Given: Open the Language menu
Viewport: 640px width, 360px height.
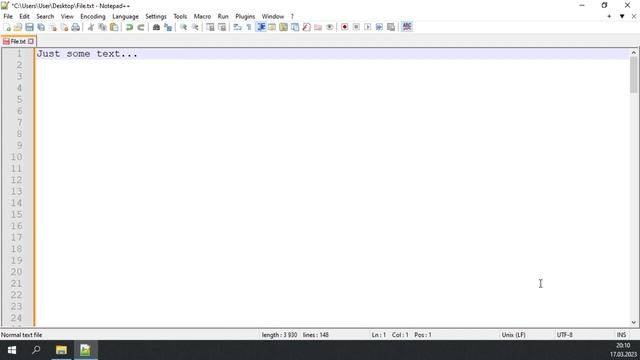Looking at the screenshot, I should point(125,16).
